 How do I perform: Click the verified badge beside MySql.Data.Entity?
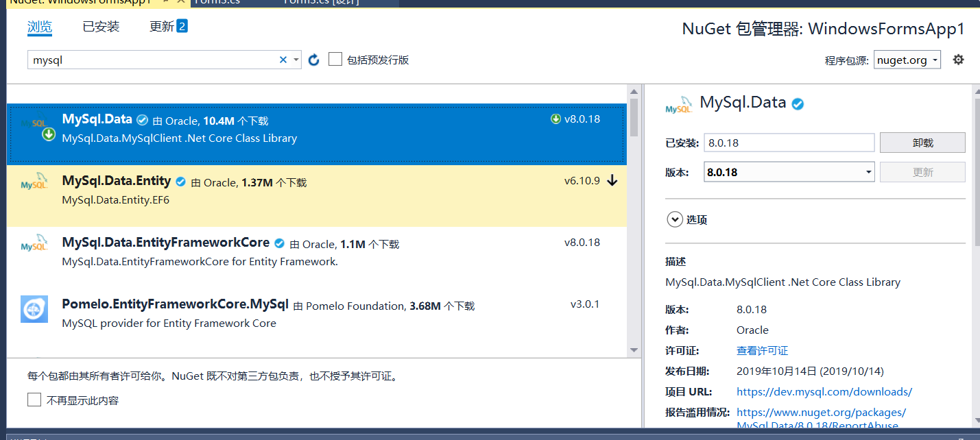tap(181, 182)
